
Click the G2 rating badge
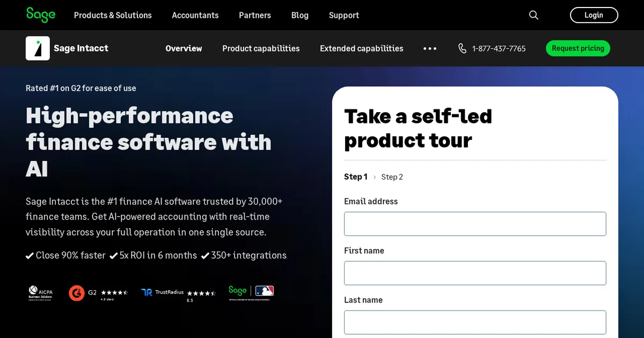click(x=98, y=293)
